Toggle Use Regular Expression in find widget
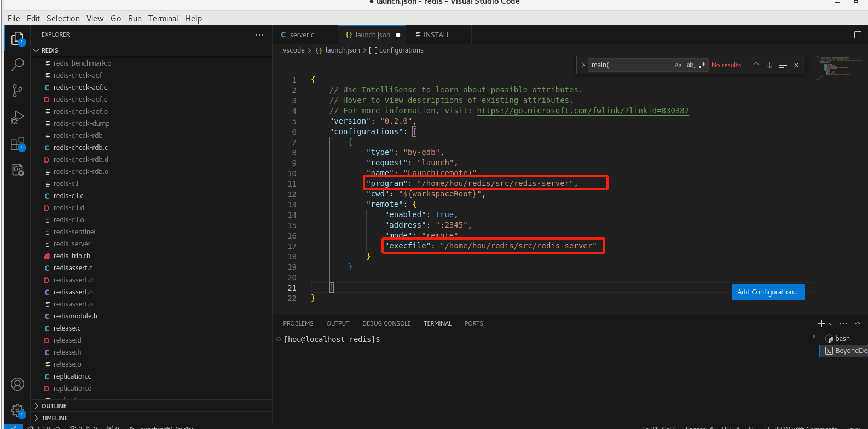Screen dimensions: 868x429 click(702, 65)
